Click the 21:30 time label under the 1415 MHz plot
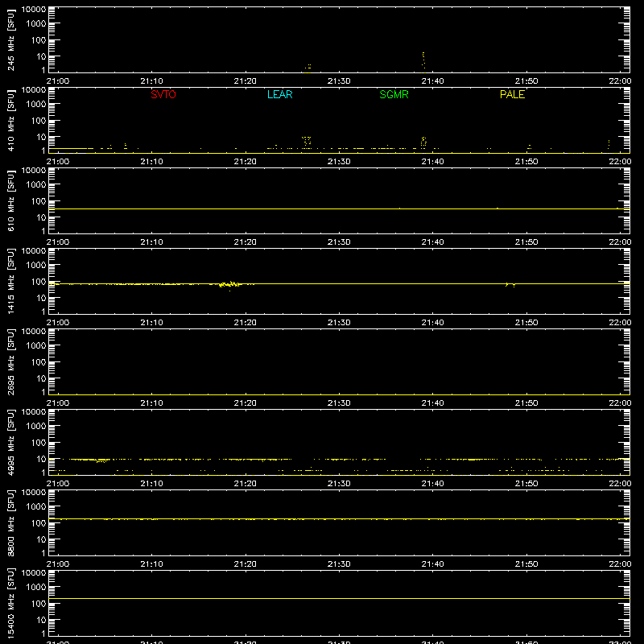Image resolution: width=644 pixels, height=644 pixels. click(x=339, y=323)
